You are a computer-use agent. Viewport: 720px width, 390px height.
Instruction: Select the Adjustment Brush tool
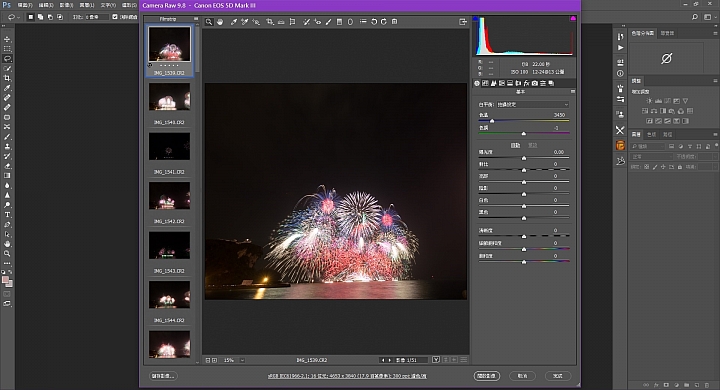pyautogui.click(x=328, y=22)
